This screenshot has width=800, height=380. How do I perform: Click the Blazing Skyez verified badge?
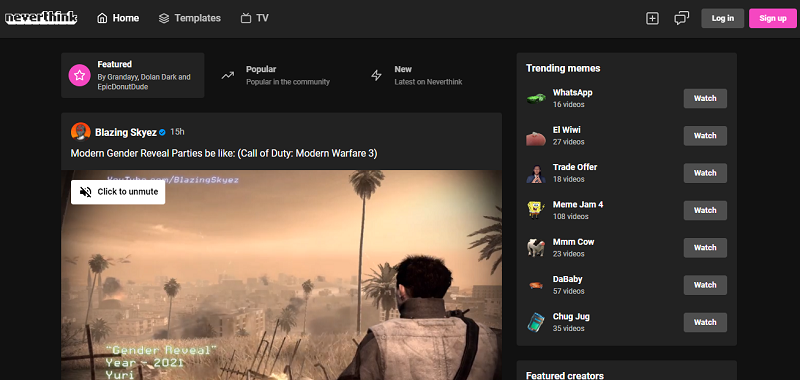click(162, 133)
